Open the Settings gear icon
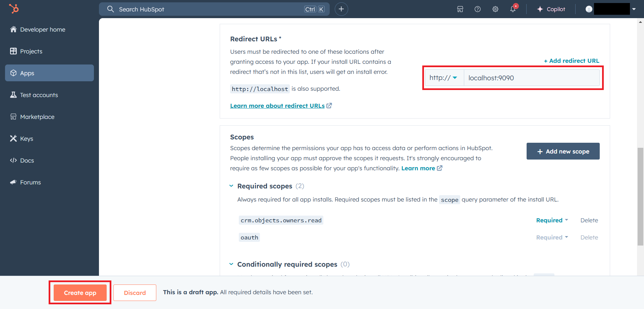The height and width of the screenshot is (309, 644). [495, 9]
